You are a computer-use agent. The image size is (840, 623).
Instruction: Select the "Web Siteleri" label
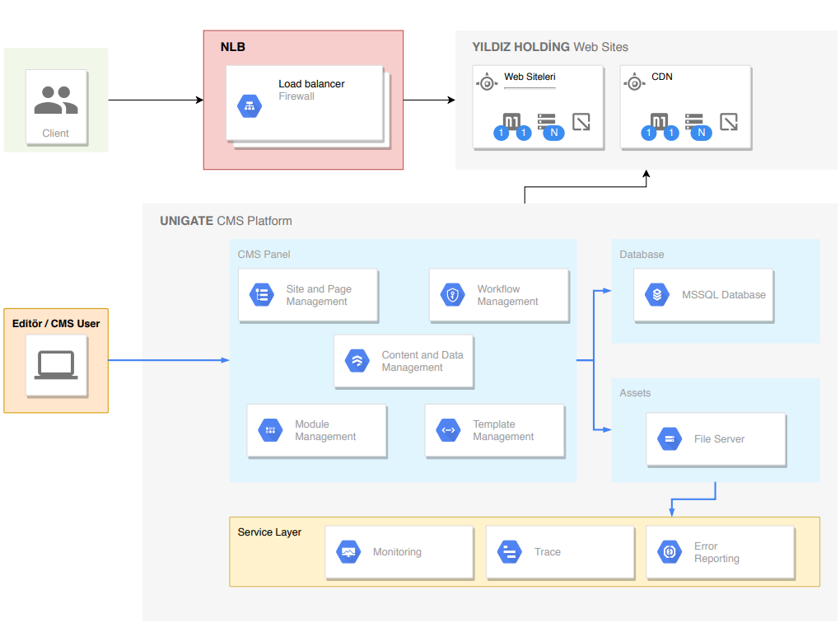pyautogui.click(x=530, y=77)
